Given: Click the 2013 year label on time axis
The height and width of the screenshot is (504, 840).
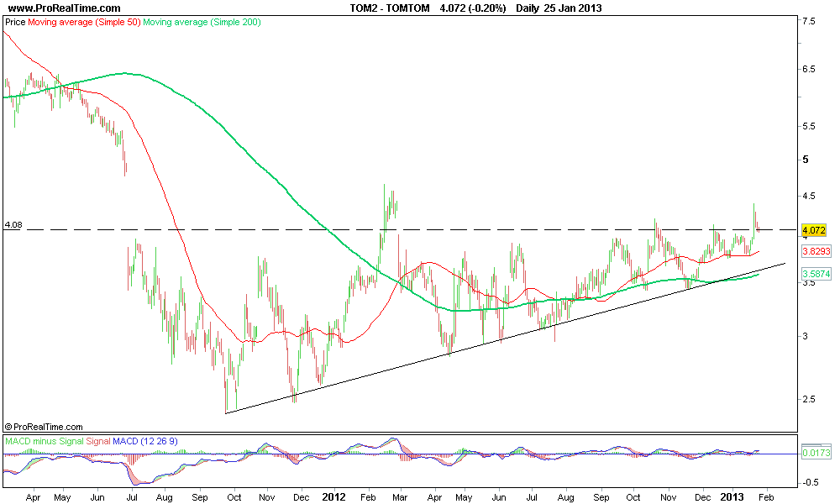Looking at the screenshot, I should [x=732, y=497].
